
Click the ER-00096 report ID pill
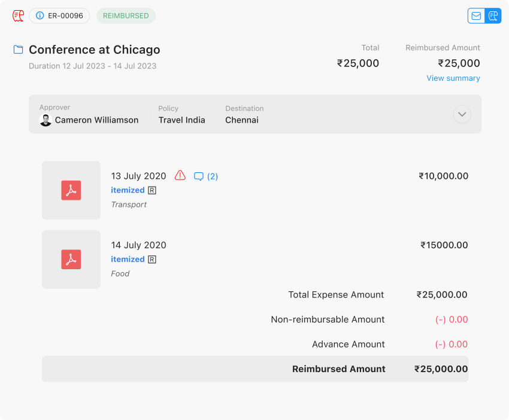pyautogui.click(x=59, y=16)
